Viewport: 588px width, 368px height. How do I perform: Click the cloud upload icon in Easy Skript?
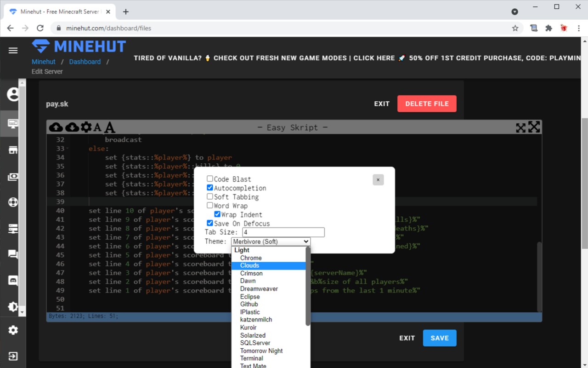[56, 127]
